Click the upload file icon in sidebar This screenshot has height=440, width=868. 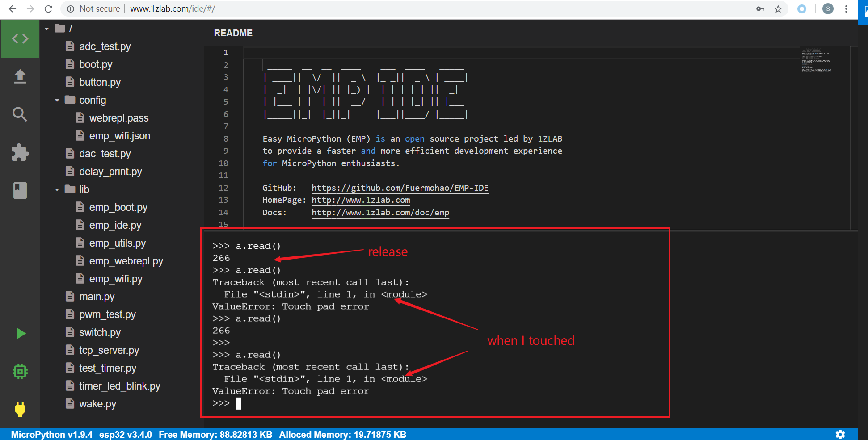coord(20,76)
